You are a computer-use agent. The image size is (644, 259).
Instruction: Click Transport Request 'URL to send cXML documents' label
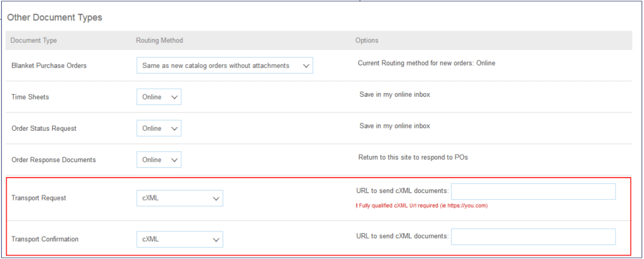[x=402, y=191]
